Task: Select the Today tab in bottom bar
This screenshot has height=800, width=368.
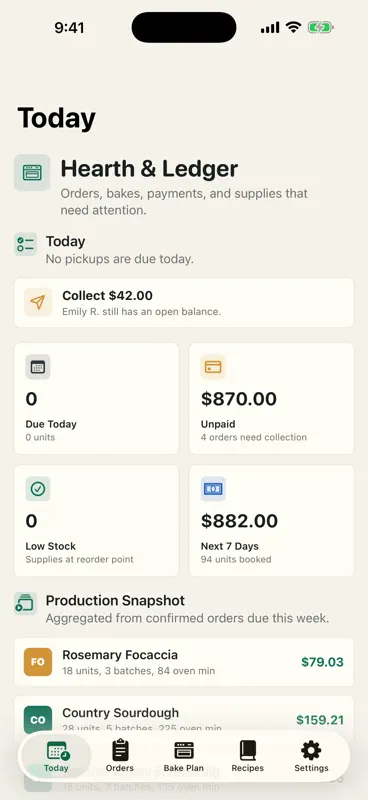Action: [56, 756]
